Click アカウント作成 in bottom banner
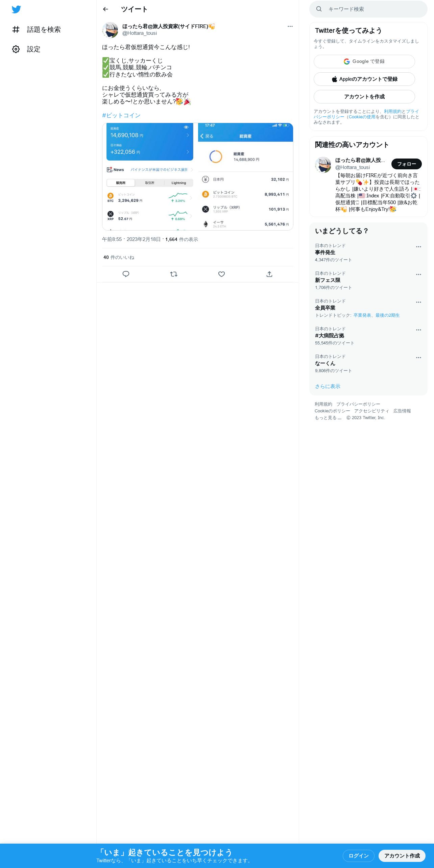Screen dimensions: 434x868 [x=402, y=856]
